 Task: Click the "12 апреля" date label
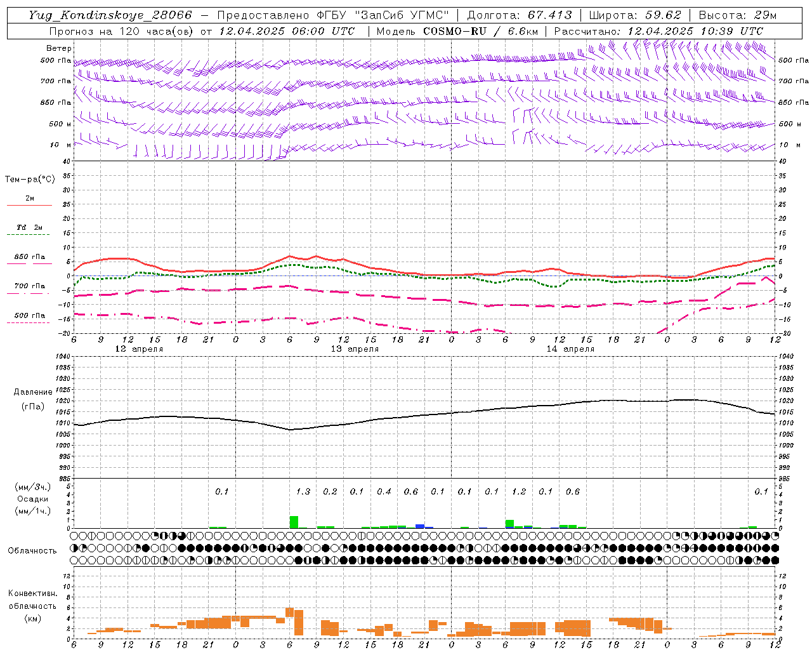tap(139, 349)
